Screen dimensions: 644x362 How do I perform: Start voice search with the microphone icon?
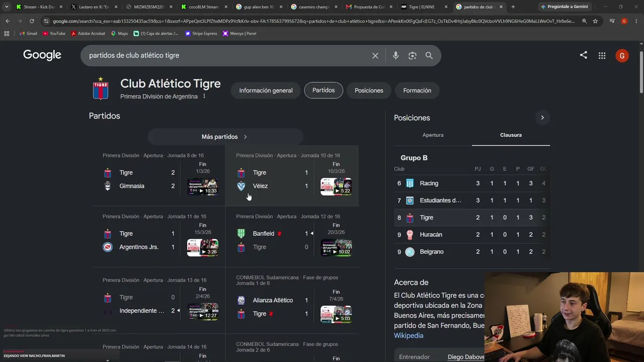[395, 56]
